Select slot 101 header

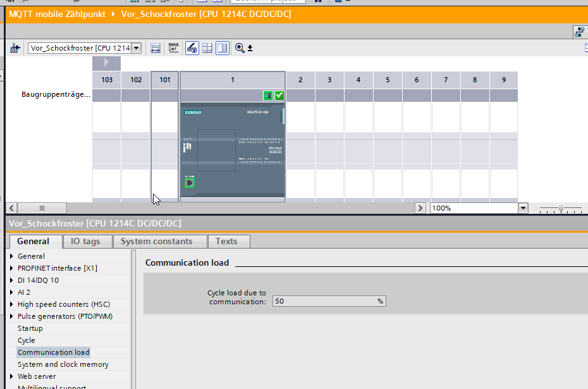[164, 80]
